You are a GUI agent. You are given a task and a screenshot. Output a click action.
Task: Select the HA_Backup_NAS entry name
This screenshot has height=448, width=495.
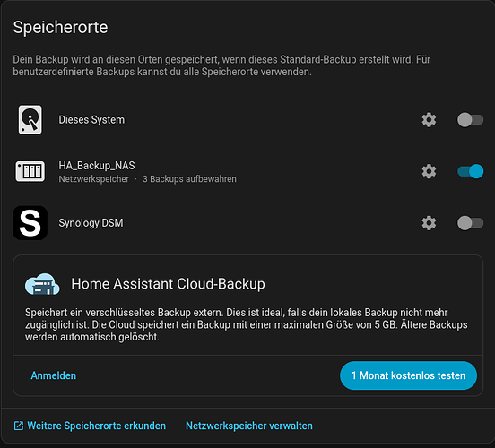click(x=97, y=166)
